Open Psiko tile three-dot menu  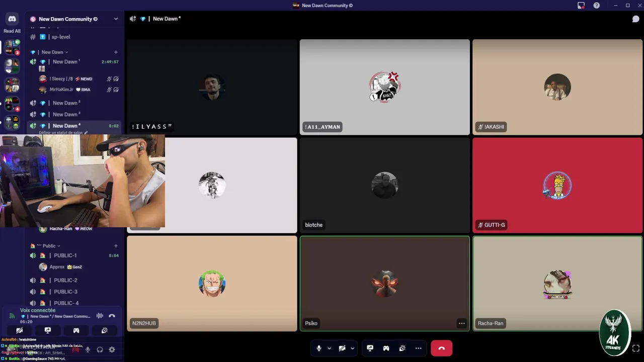pos(461,323)
